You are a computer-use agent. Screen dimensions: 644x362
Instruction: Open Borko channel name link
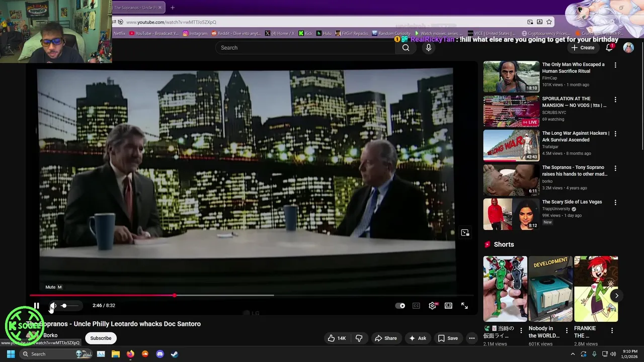coord(50,335)
